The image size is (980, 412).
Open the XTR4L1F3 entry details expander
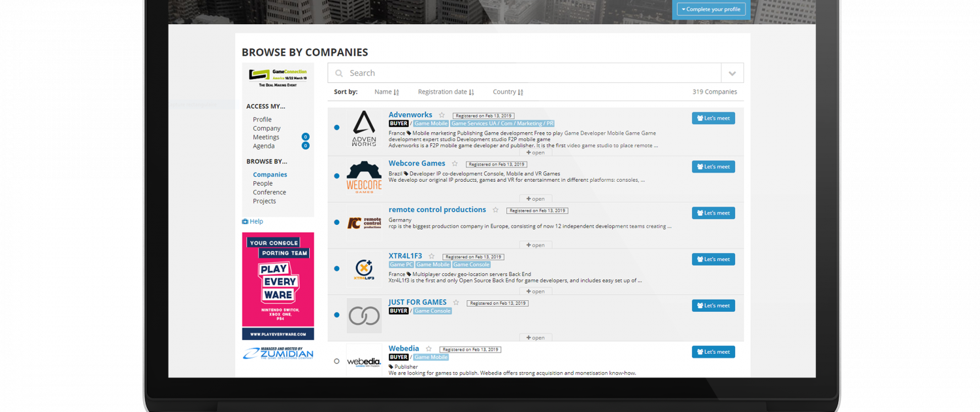(x=536, y=292)
